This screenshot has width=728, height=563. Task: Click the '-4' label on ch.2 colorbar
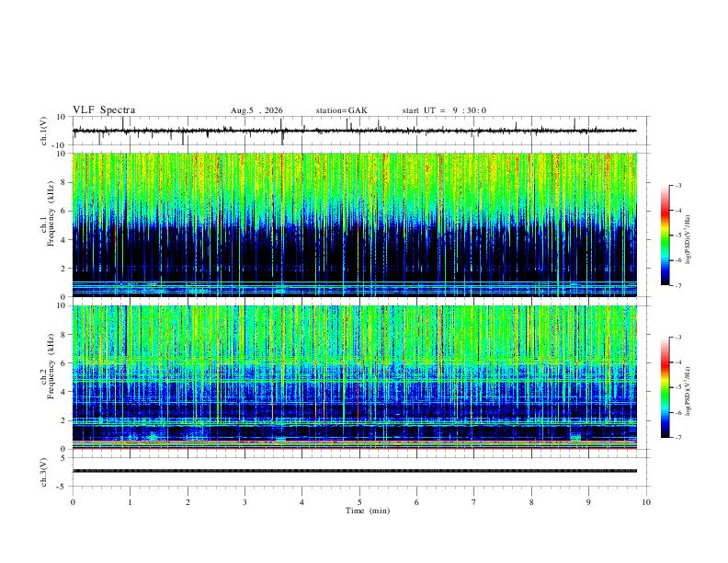(x=678, y=362)
